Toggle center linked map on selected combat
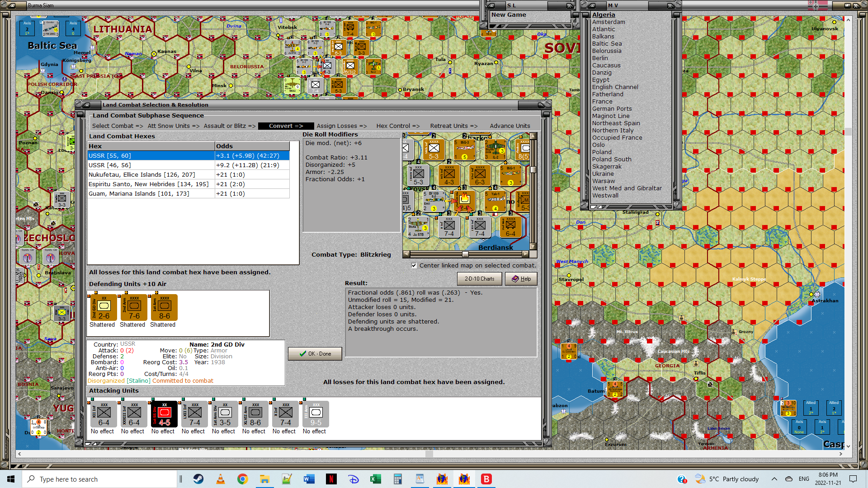This screenshot has width=868, height=488. [414, 266]
